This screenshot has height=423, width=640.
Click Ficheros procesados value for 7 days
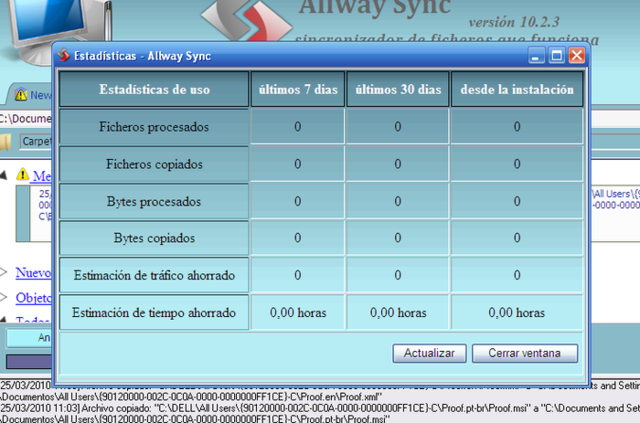(x=298, y=127)
